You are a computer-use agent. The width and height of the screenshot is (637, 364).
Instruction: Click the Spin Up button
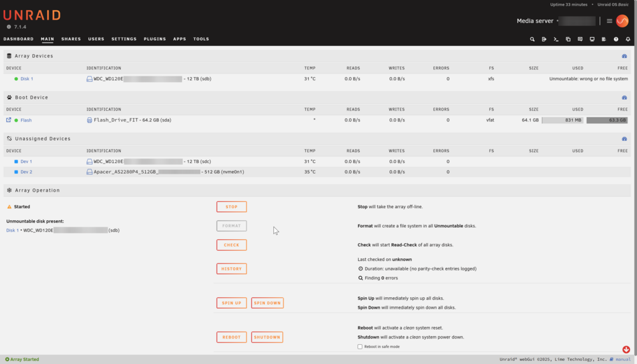(x=232, y=303)
